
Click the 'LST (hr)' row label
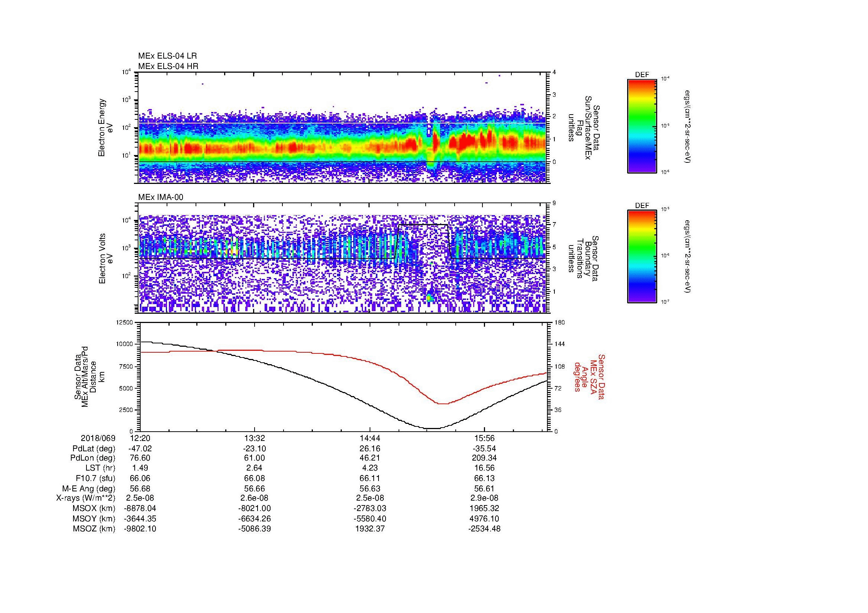(101, 468)
